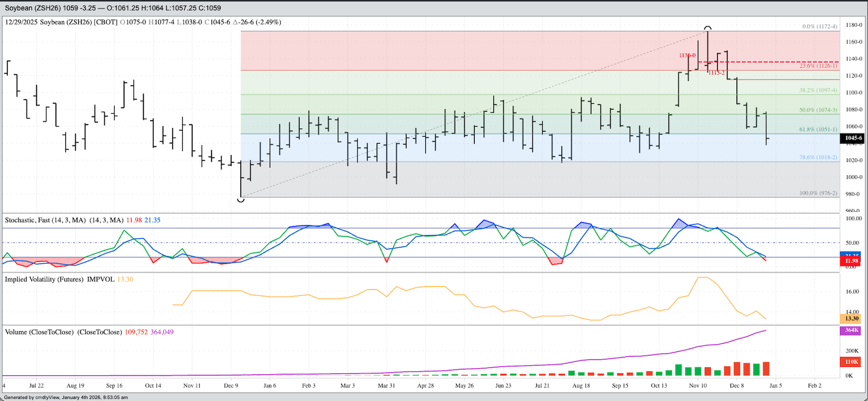Viewport: 868px width, 401px height.
Task: Click the semicircle marker at the chart high
Action: 707,29
